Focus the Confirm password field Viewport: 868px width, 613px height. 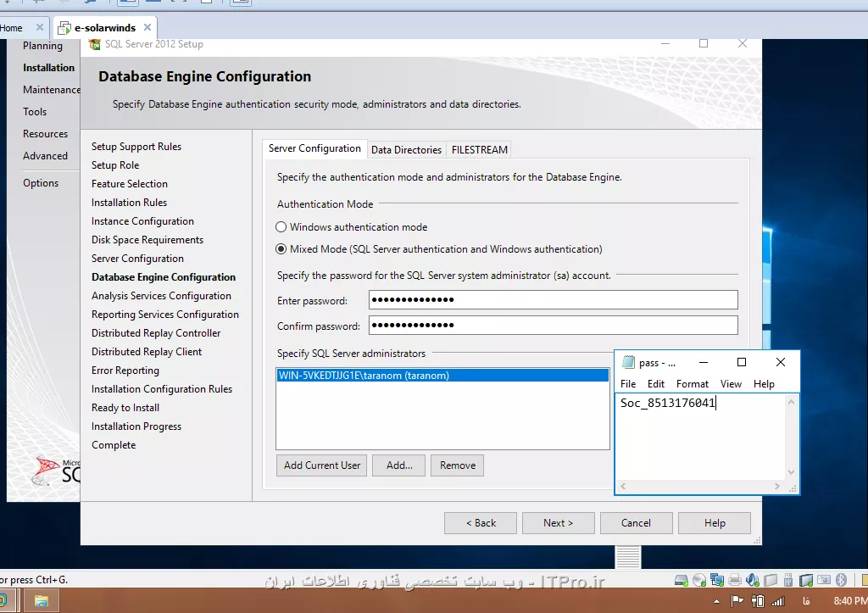tap(554, 325)
